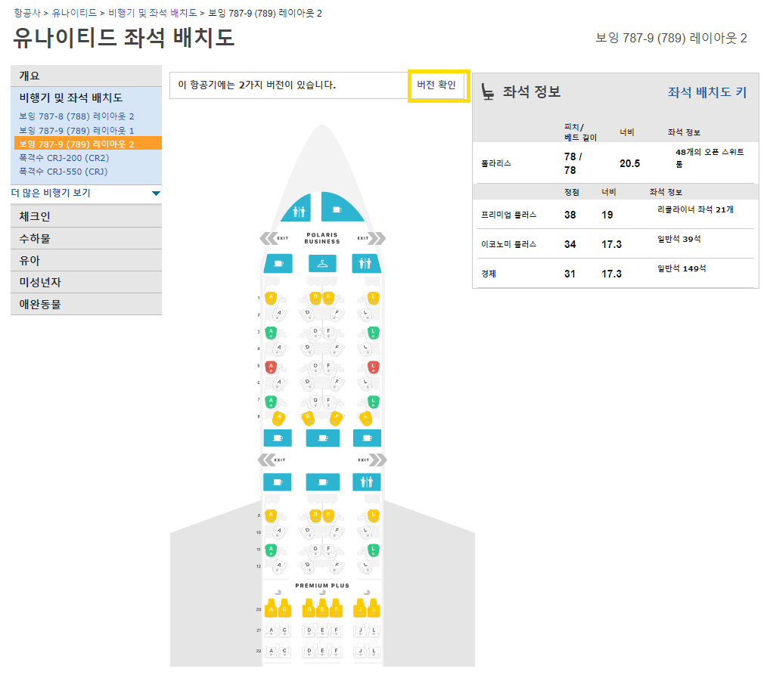The image size is (773, 700).
Task: Click the lavatory icon ahead of row 9
Action: click(367, 482)
